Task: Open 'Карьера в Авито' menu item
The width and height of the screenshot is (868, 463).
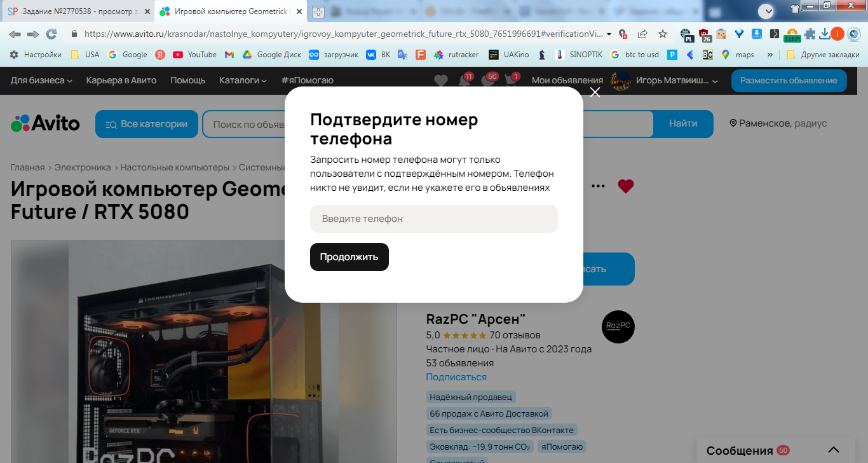Action: pyautogui.click(x=121, y=80)
